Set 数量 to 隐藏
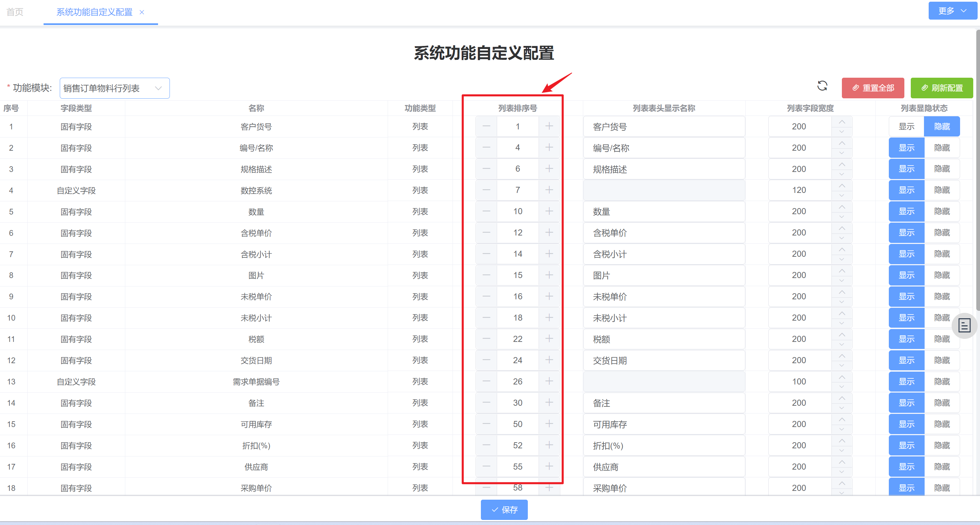The image size is (980, 525). (x=942, y=211)
